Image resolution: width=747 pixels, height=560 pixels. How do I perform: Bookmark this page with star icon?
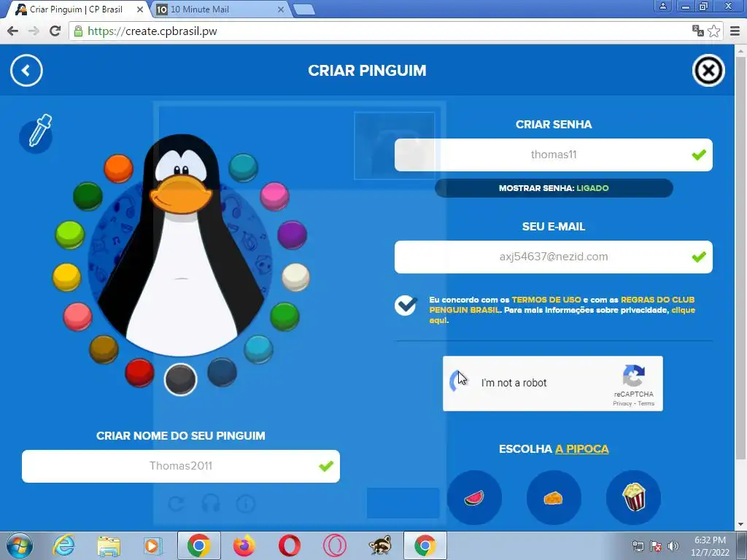[713, 31]
